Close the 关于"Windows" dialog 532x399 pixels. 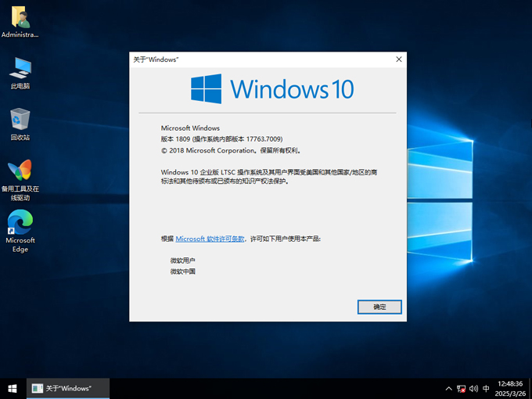(399, 59)
